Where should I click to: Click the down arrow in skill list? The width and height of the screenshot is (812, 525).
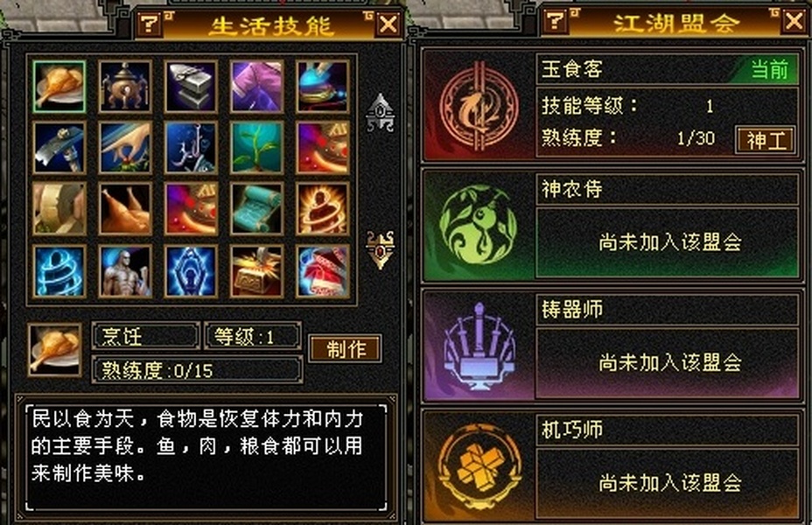[x=381, y=249]
